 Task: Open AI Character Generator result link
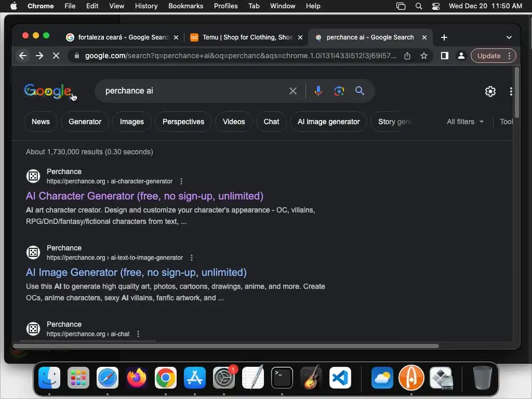coord(144,196)
